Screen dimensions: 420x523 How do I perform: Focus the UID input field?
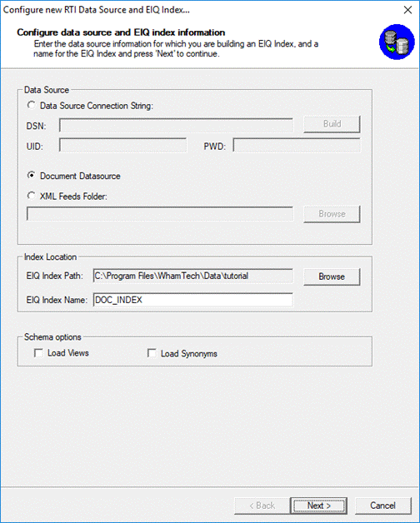(122, 146)
